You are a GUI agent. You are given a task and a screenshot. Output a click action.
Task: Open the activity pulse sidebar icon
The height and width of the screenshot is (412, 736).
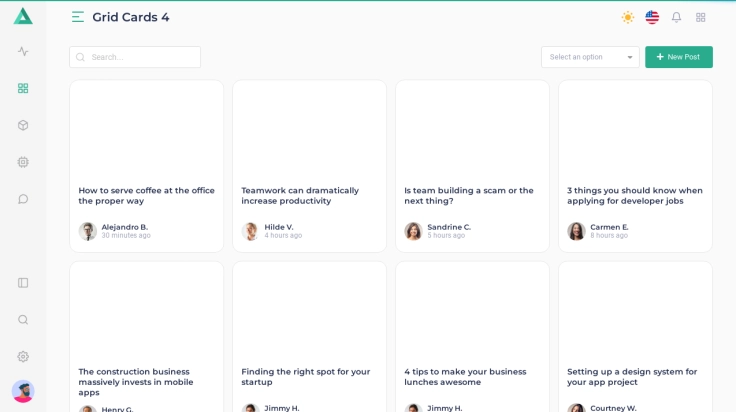(23, 51)
